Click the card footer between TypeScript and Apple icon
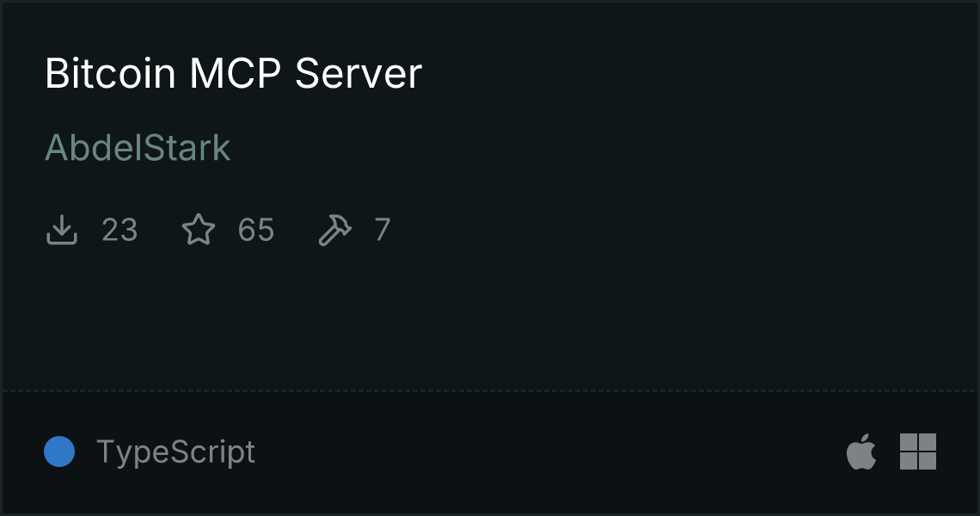 pos(550,451)
